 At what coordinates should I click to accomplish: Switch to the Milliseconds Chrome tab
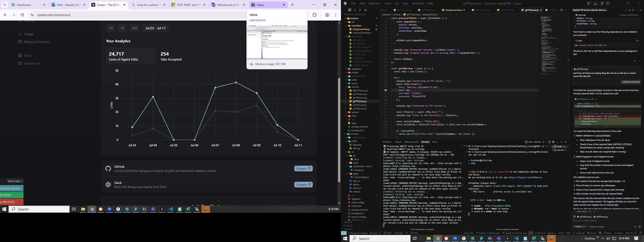click(x=228, y=5)
